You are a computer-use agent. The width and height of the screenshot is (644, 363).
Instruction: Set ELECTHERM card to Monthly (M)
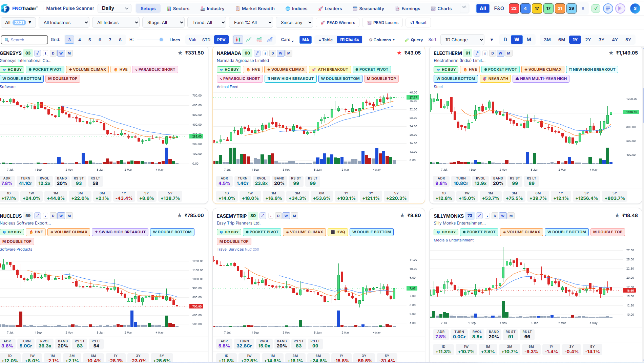coord(508,53)
